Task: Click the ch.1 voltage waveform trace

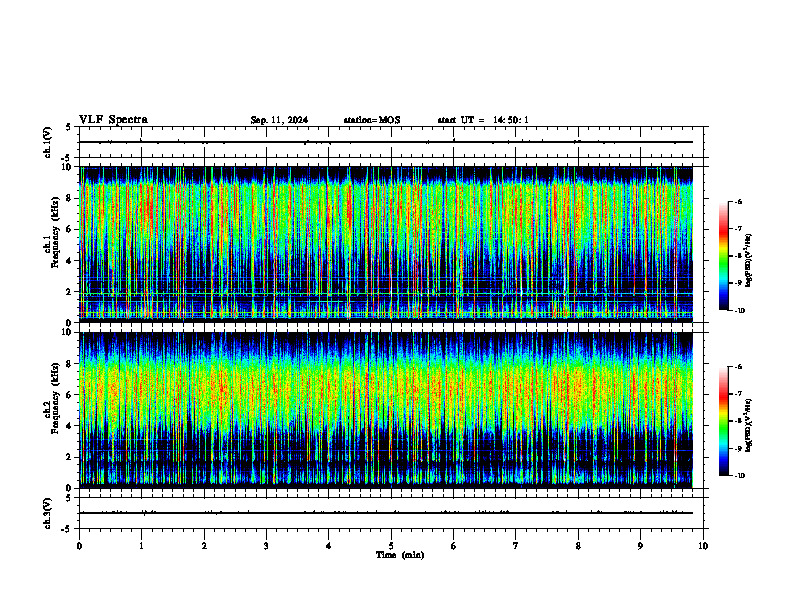Action: 386,142
